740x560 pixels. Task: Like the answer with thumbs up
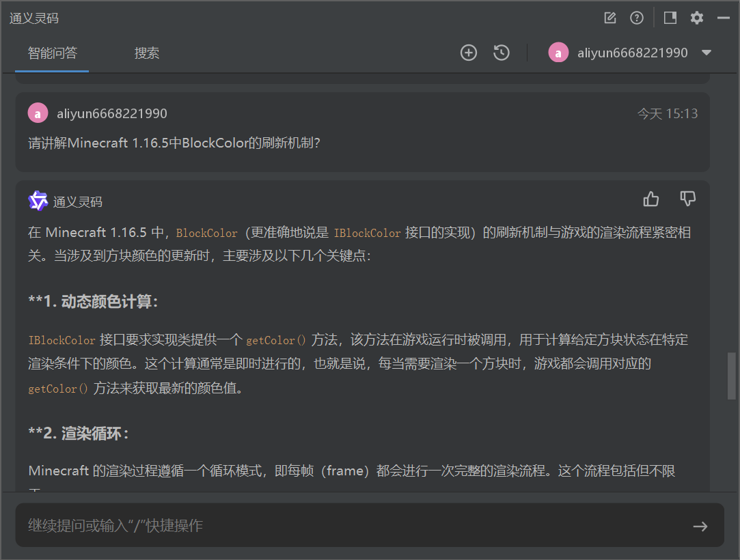pos(650,199)
